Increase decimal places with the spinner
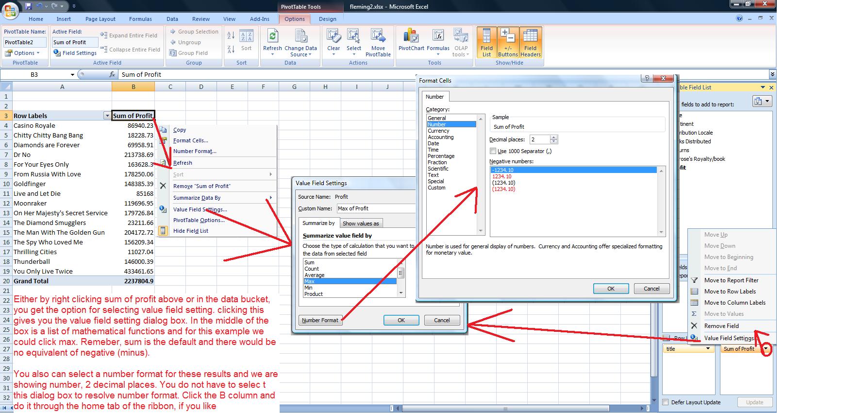 pyautogui.click(x=554, y=138)
